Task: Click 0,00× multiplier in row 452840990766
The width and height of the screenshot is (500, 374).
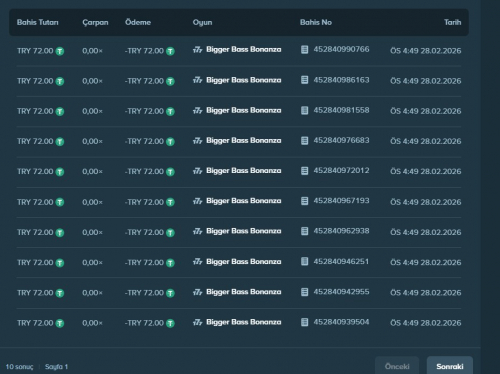Action: 93,51
